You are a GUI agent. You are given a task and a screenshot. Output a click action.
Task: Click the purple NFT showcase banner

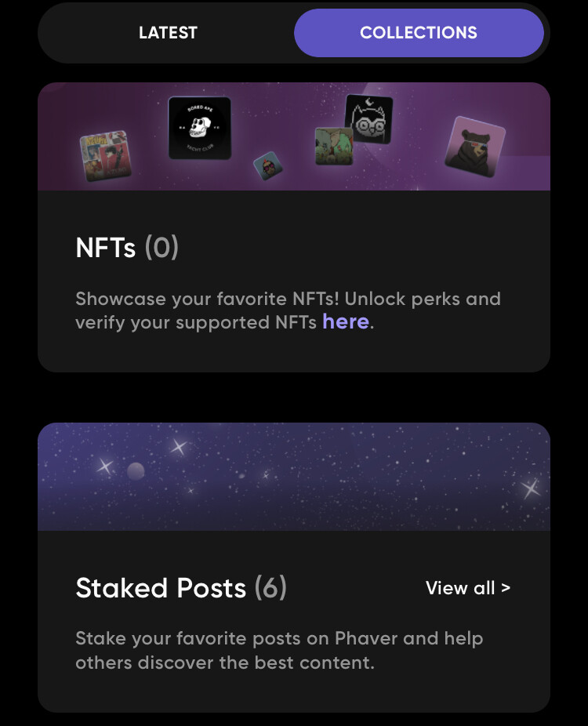pyautogui.click(x=294, y=136)
